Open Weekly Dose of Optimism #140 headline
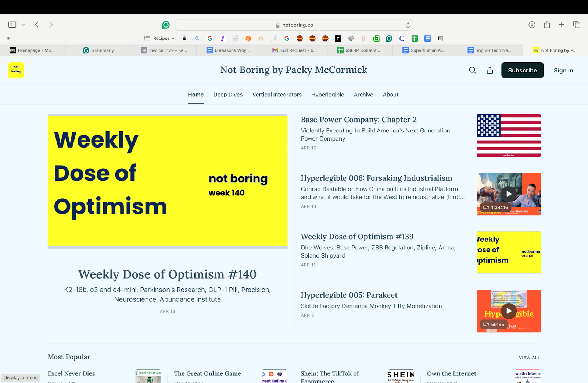The width and height of the screenshot is (588, 383). click(168, 274)
